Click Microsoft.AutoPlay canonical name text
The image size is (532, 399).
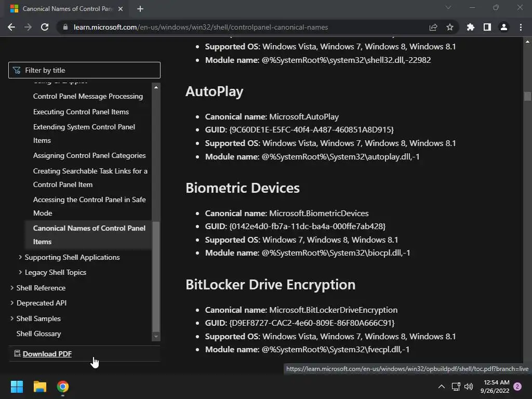click(304, 117)
